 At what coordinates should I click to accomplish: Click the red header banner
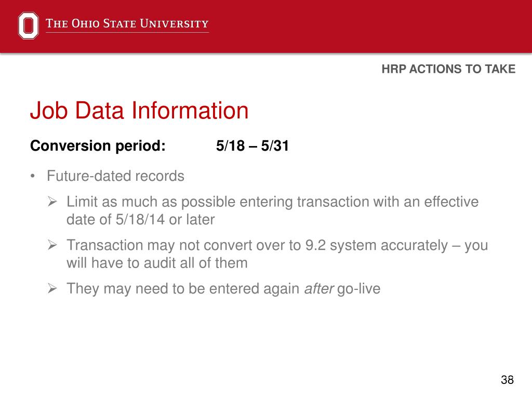pyautogui.click(x=266, y=26)
